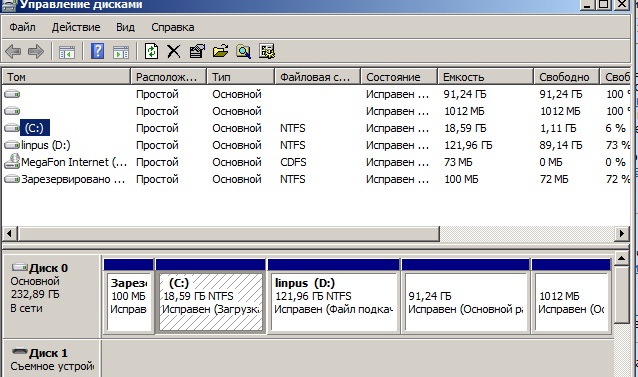Click the horizontal scrollbar right arrow
Viewport: 638px width, 377px height.
pos(622,234)
